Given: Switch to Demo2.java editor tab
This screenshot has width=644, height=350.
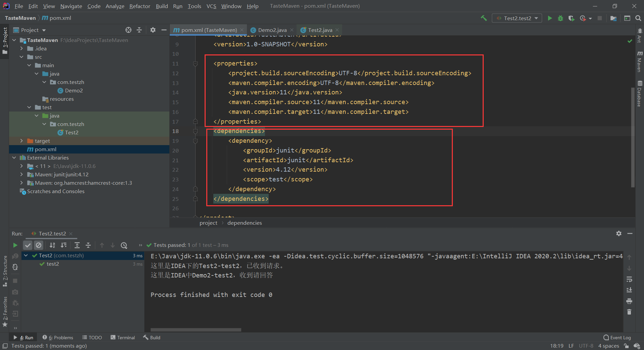Looking at the screenshot, I should (272, 30).
